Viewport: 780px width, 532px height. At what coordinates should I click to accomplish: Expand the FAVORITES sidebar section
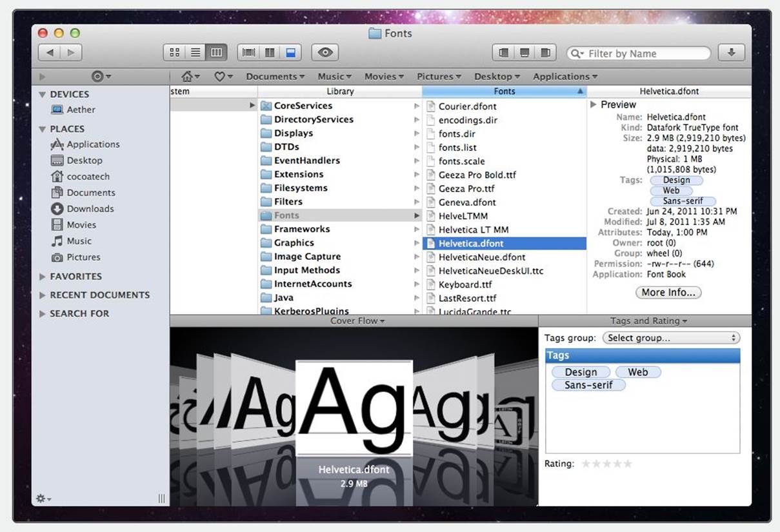point(43,277)
